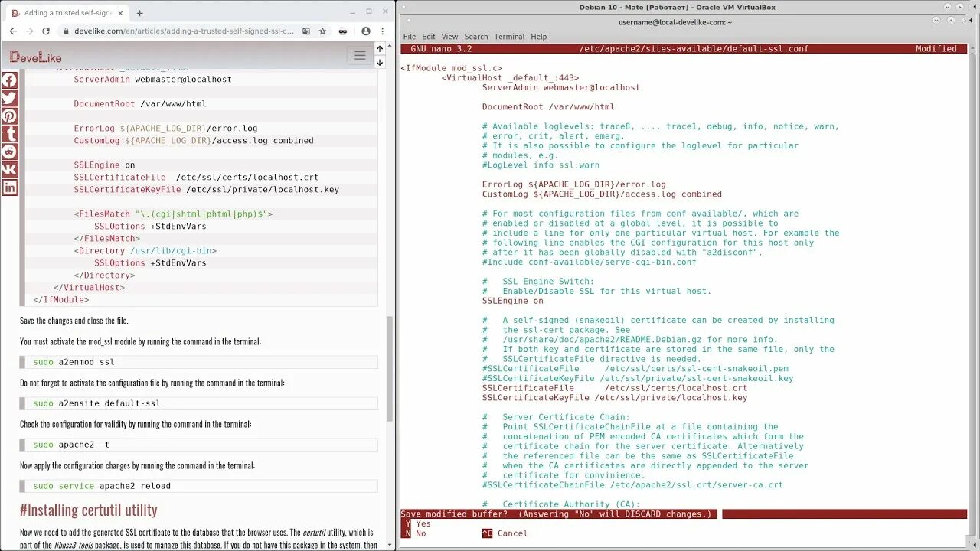Viewport: 980px width, 551px height.
Task: Select the 'Adding a trusted self-signed' browser tab
Action: point(67,13)
